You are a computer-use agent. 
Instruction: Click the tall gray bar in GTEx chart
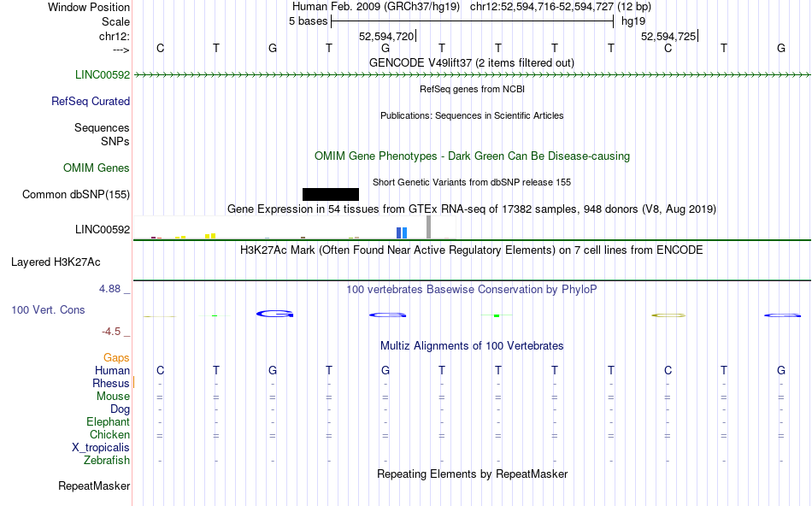[428, 227]
